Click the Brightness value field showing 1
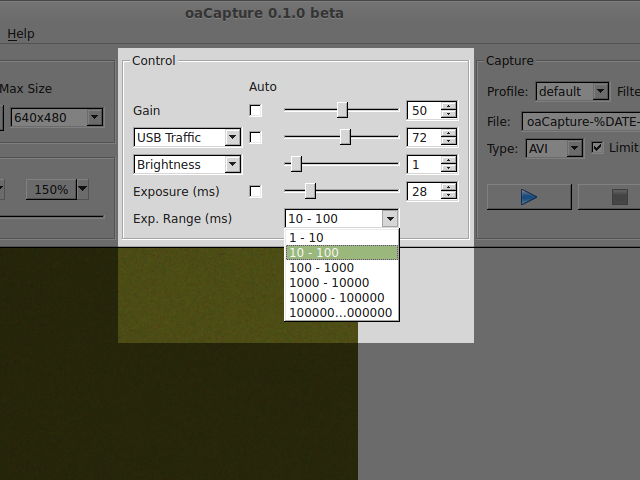 [424, 164]
